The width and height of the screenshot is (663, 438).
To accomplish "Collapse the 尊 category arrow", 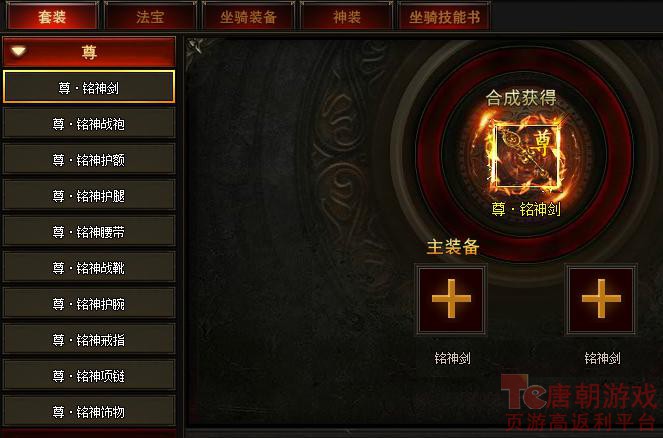I will click(x=19, y=52).
